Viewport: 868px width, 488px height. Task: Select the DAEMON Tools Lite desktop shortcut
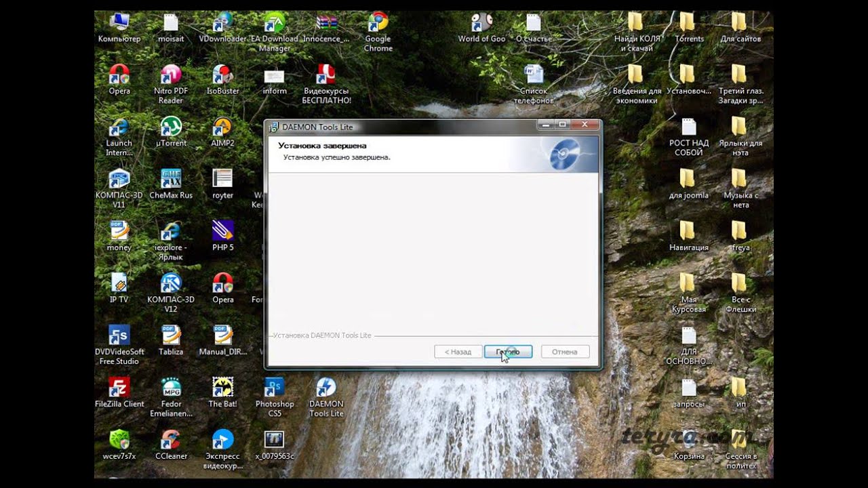pos(326,397)
